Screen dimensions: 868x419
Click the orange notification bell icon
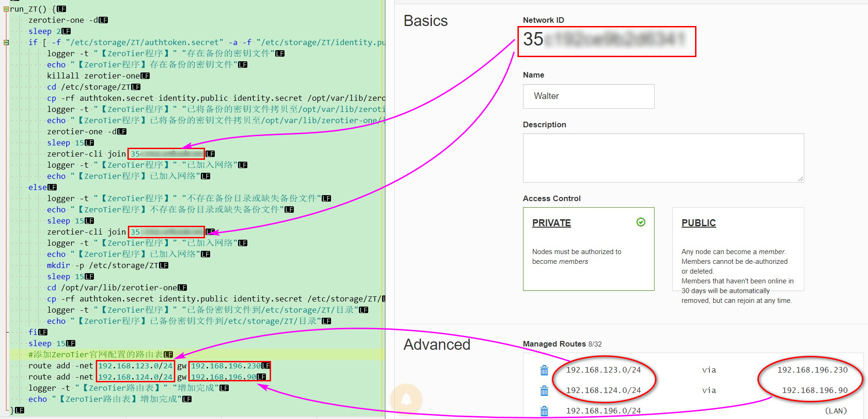click(406, 399)
